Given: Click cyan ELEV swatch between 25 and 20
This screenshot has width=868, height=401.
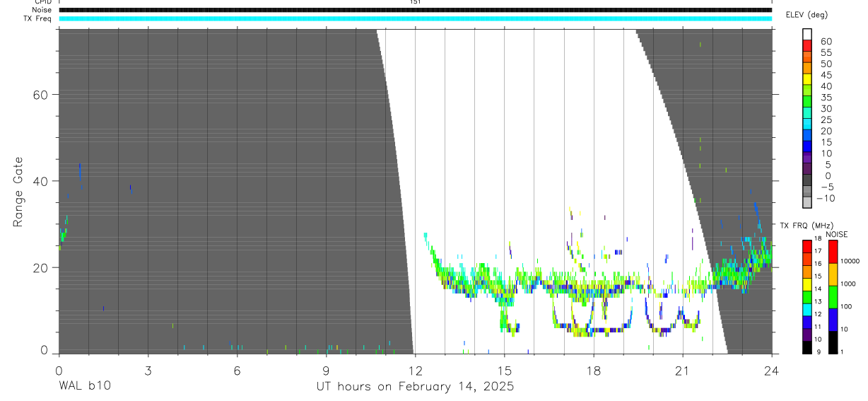Looking at the screenshot, I should pos(807,124).
